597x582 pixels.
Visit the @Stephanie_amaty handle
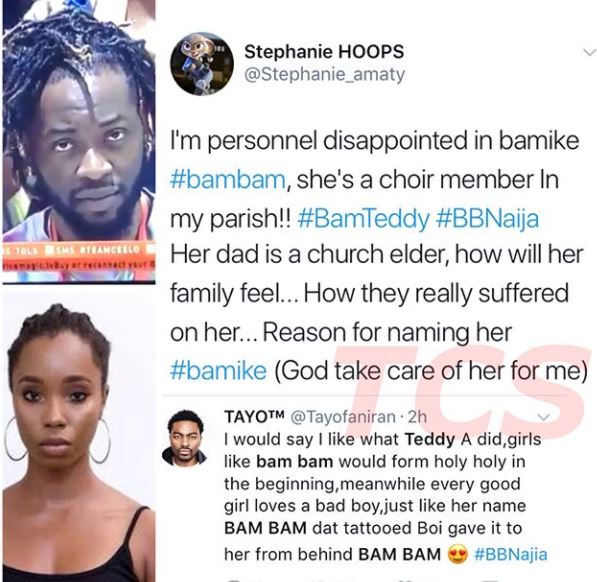tap(324, 75)
